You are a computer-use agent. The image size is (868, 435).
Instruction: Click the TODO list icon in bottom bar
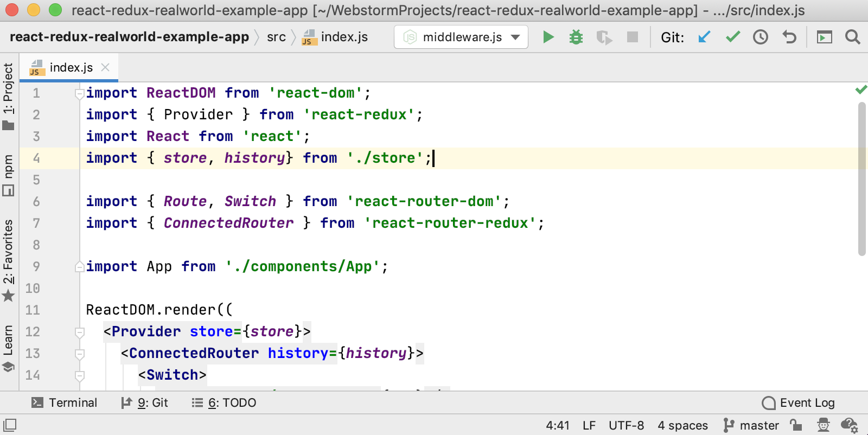(197, 402)
